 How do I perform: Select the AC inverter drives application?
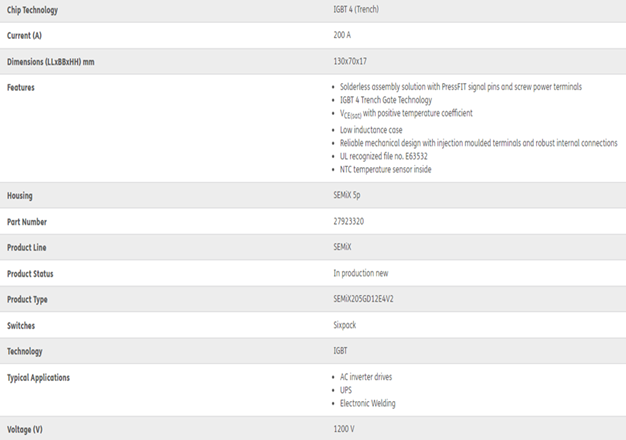[366, 377]
